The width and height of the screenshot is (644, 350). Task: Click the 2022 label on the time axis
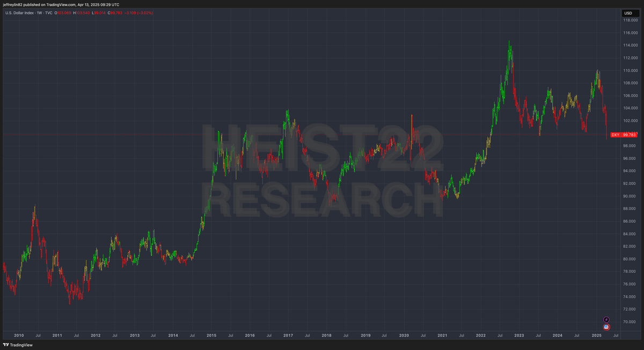[x=480, y=336]
